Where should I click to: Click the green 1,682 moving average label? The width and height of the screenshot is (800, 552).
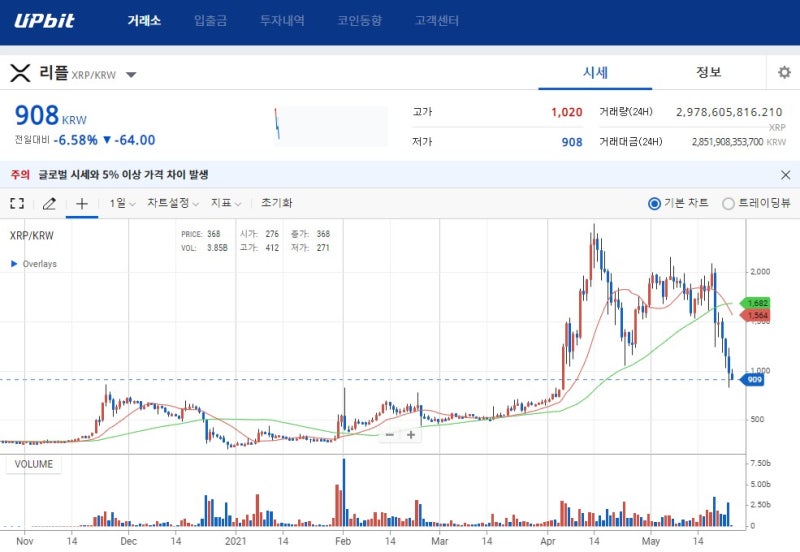pos(756,303)
